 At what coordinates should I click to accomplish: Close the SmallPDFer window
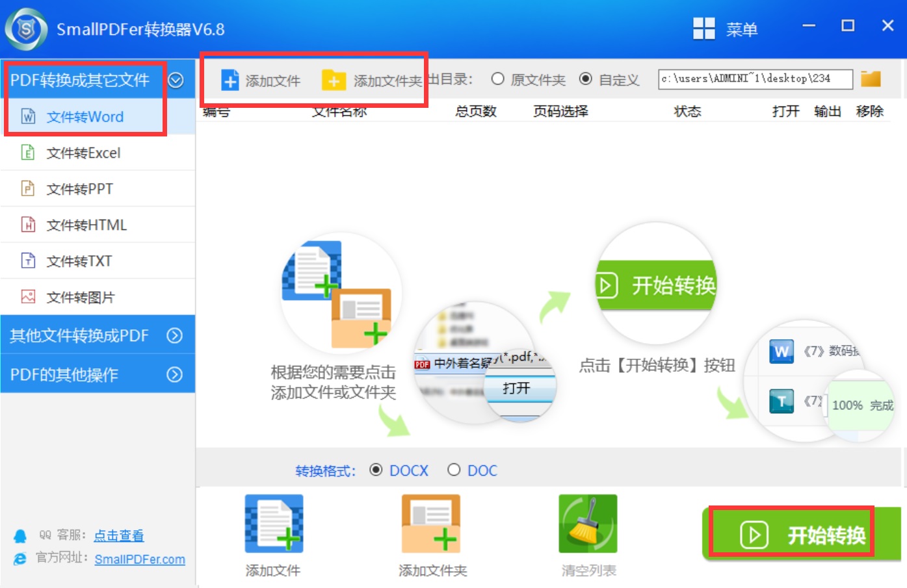coord(888,26)
